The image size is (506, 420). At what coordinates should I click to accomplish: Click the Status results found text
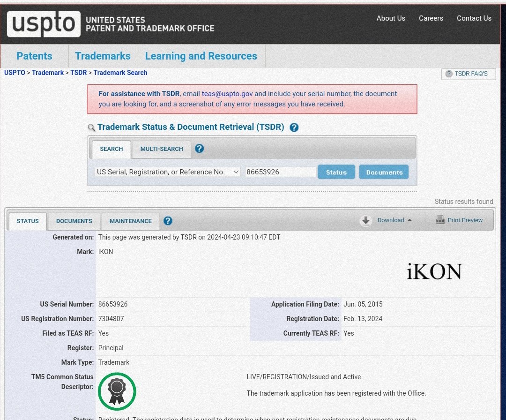pos(464,202)
